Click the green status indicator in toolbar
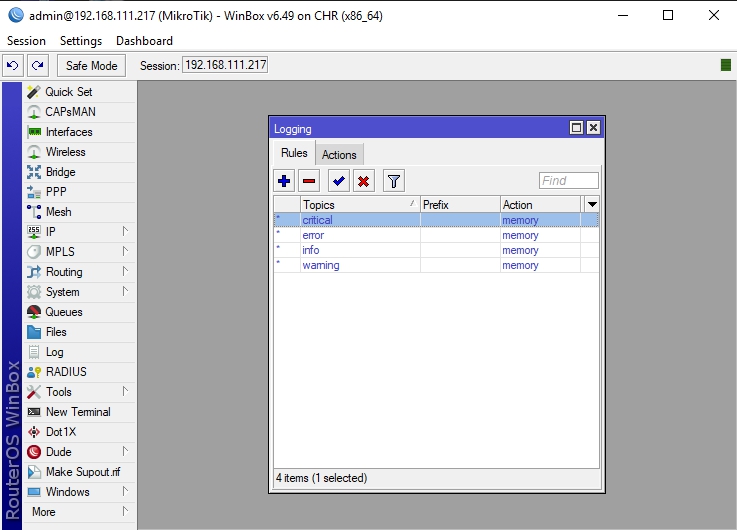737x530 pixels. point(726,65)
